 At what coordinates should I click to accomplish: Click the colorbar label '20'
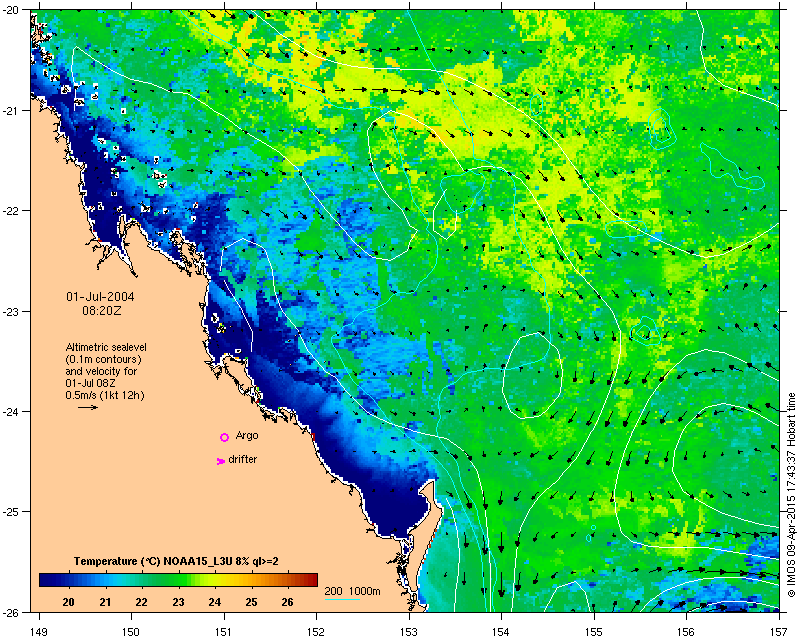[x=68, y=602]
